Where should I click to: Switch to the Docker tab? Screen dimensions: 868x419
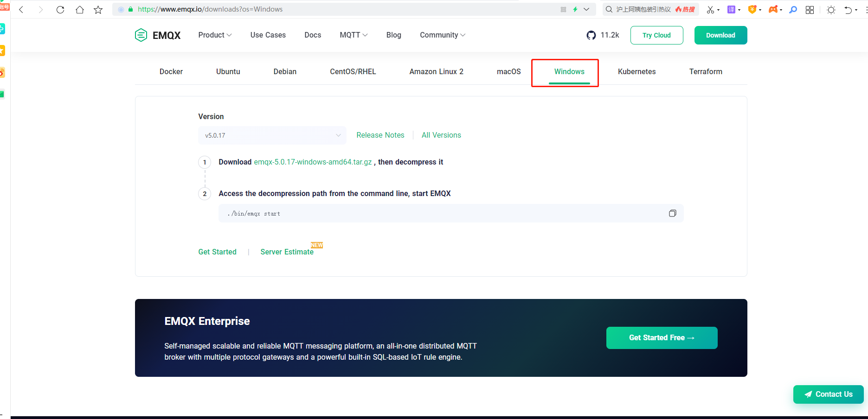coord(171,72)
